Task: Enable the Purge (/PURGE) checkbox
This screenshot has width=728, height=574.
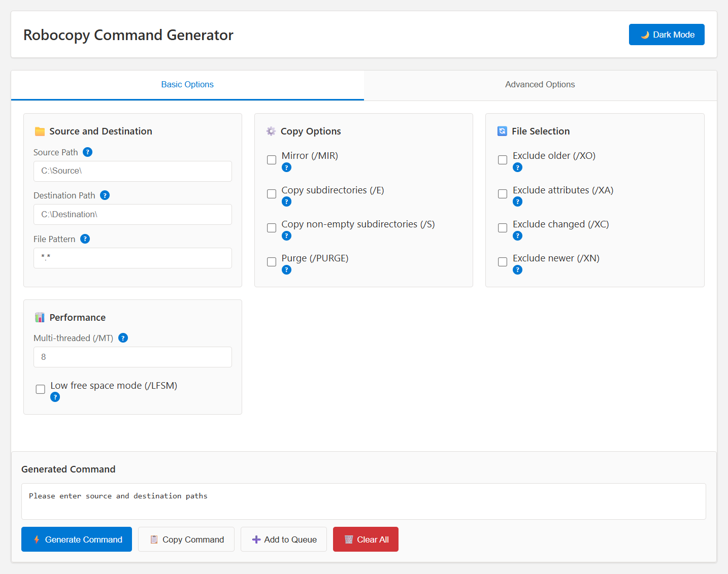Action: [272, 262]
